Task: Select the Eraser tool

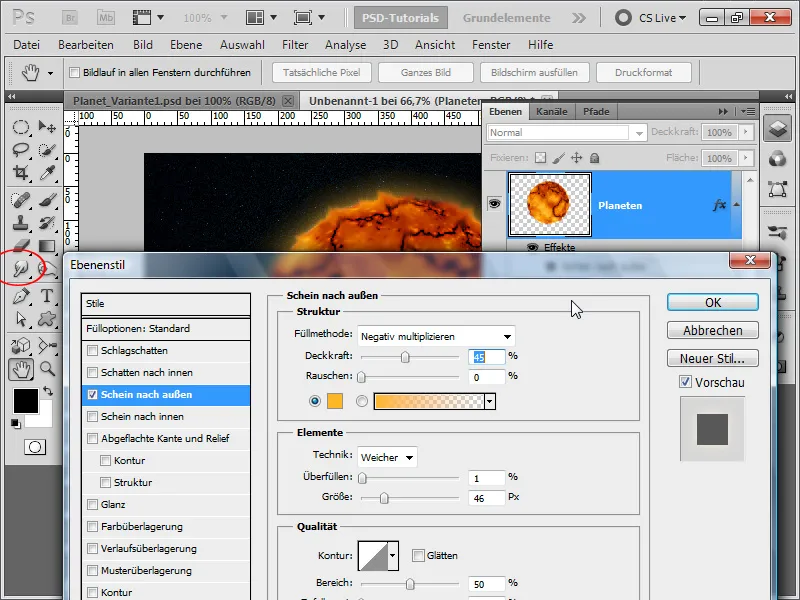Action: [x=20, y=246]
